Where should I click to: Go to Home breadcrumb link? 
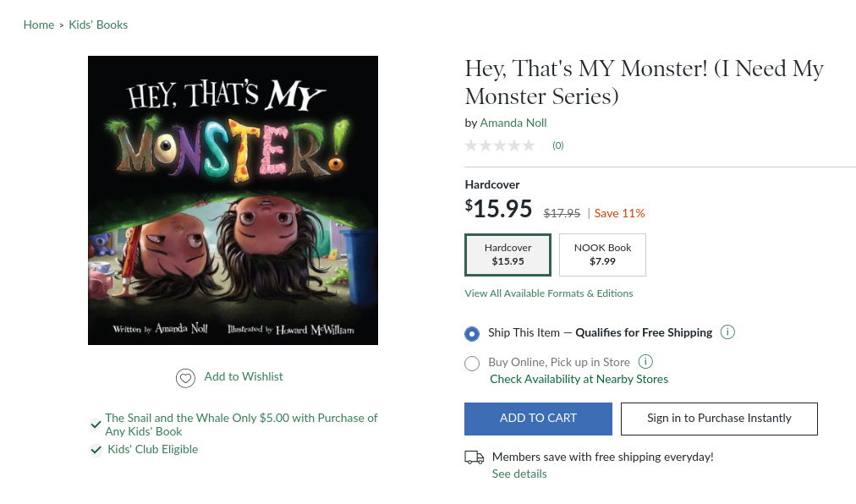coord(39,25)
